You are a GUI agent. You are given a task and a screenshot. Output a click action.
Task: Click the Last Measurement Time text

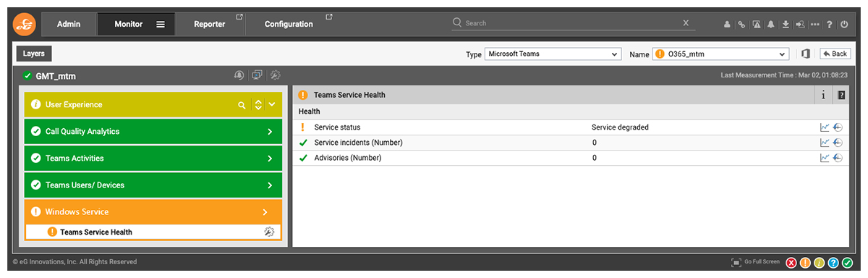pyautogui.click(x=784, y=75)
